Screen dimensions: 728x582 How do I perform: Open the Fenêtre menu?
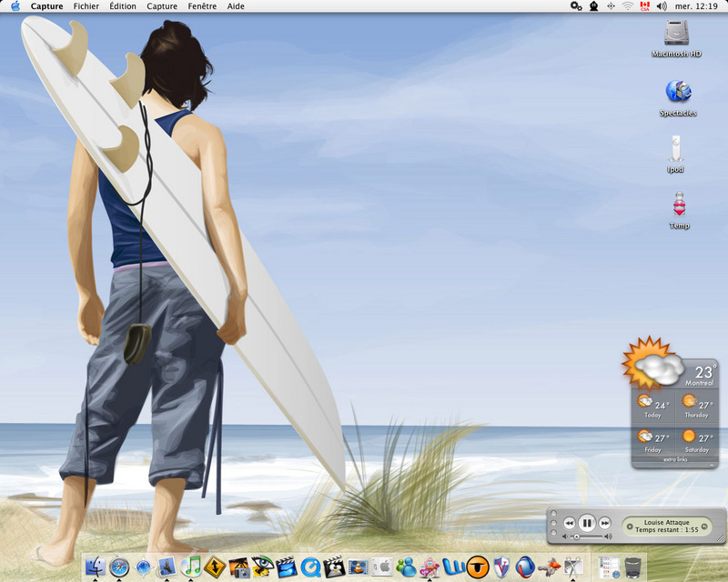coord(202,6)
